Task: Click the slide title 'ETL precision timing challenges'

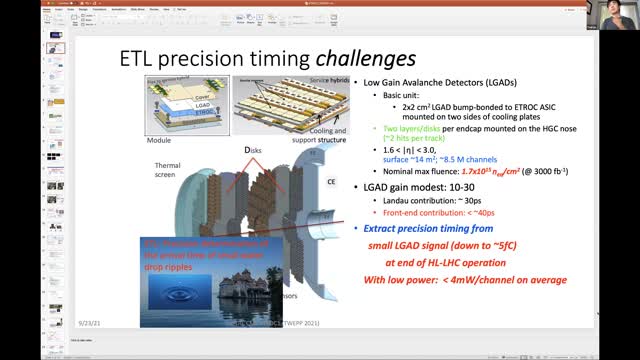Action: [x=268, y=58]
